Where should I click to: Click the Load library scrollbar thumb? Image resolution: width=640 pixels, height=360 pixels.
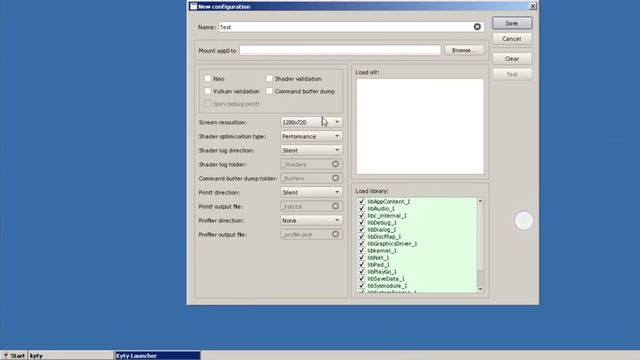480,278
